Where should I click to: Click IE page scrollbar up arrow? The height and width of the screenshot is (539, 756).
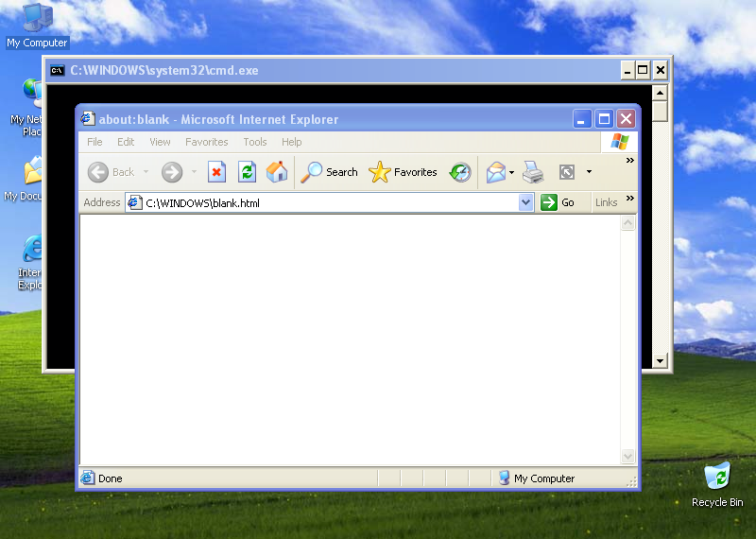(x=627, y=222)
